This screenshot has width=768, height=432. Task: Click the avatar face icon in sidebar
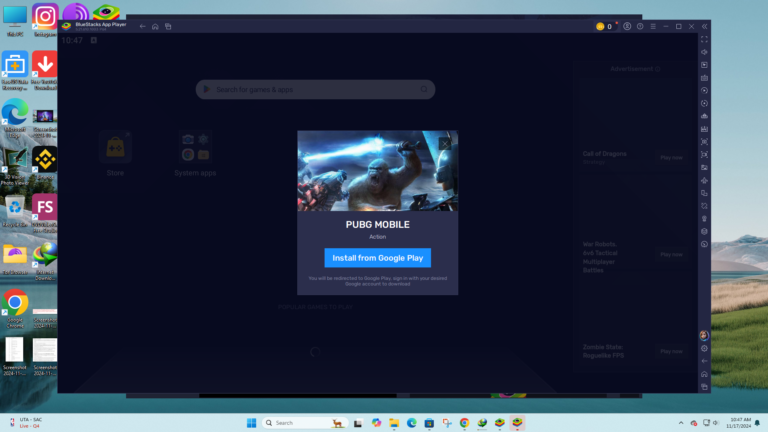point(704,335)
